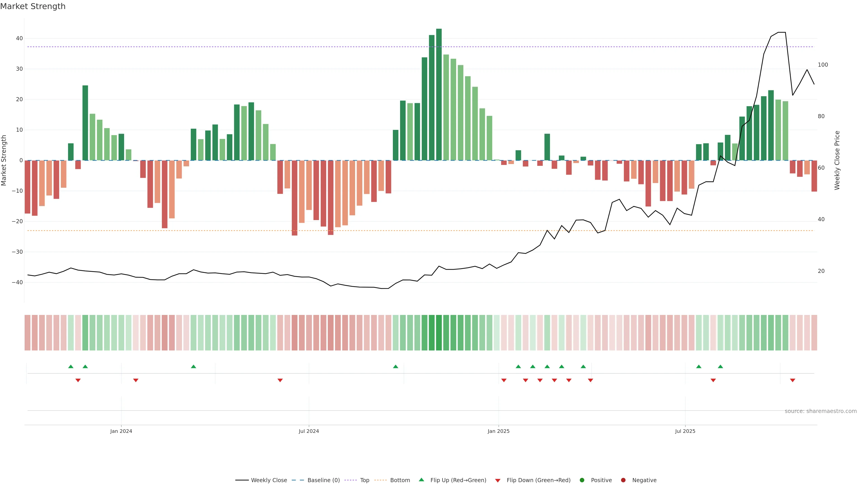Viewport: 868px width, 488px height.
Task: Click the darkest green heatmap cell
Action: pyautogui.click(x=439, y=333)
